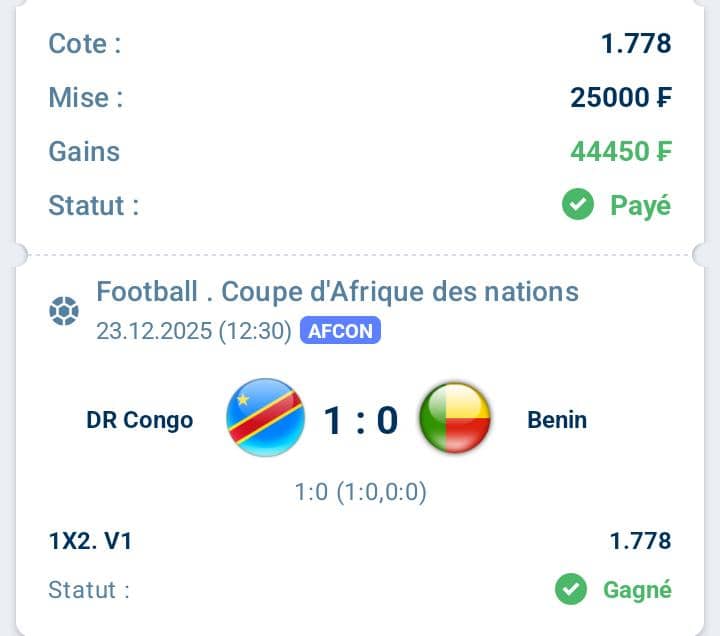Click the match date 23.12.2025 (12:30)
The height and width of the screenshot is (636, 720).
193,331
